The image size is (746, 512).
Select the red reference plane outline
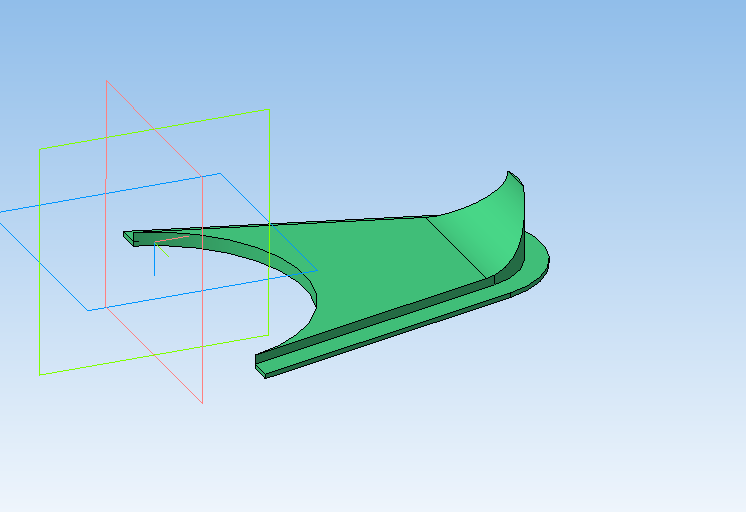click(154, 242)
